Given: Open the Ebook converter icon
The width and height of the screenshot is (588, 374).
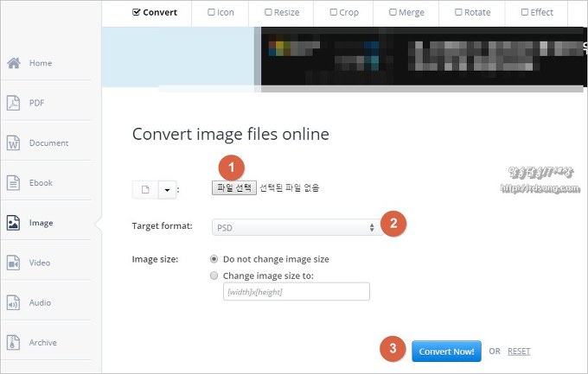Looking at the screenshot, I should click(14, 182).
